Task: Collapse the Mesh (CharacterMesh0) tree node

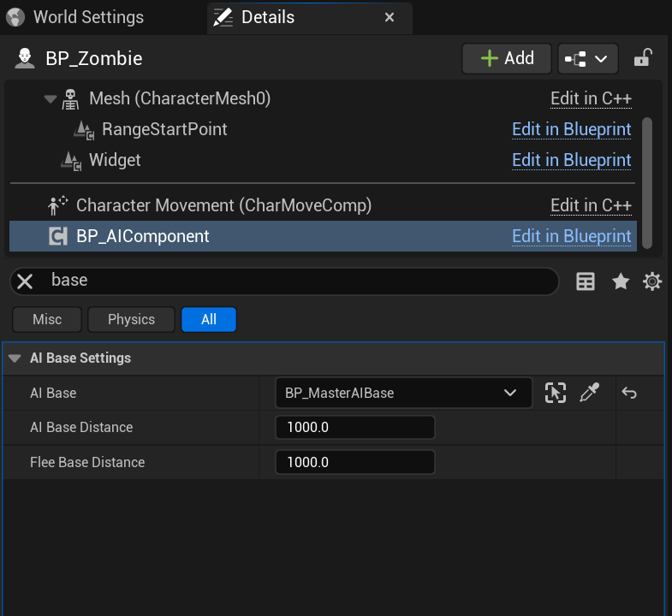Action: (x=50, y=99)
